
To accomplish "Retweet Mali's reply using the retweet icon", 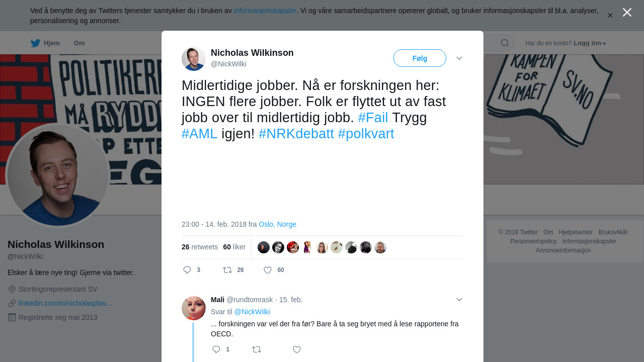I will click(x=257, y=349).
